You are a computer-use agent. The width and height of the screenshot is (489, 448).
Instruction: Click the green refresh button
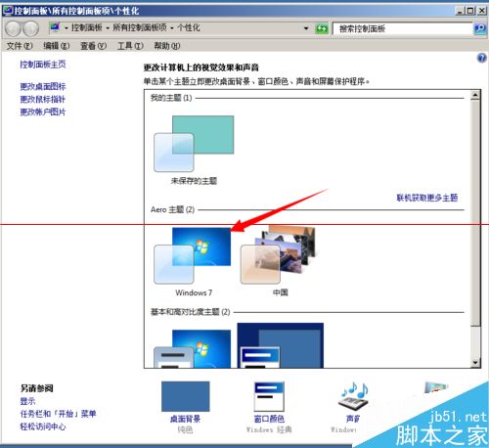322,28
